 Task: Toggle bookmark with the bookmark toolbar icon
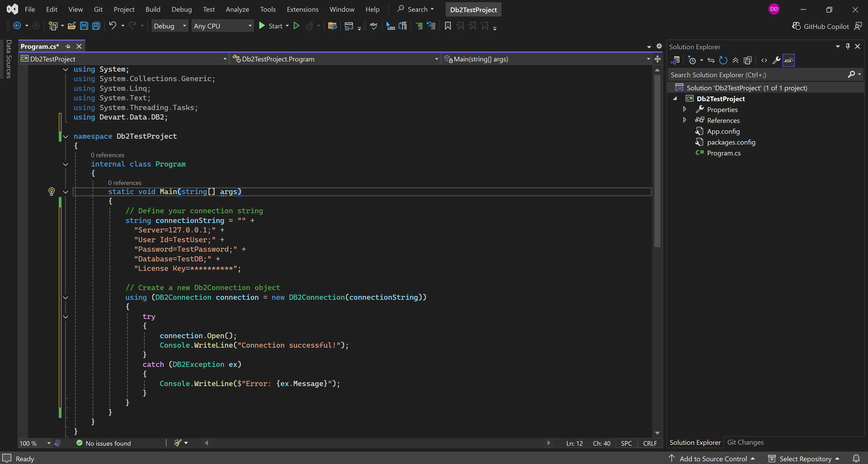[x=447, y=26]
